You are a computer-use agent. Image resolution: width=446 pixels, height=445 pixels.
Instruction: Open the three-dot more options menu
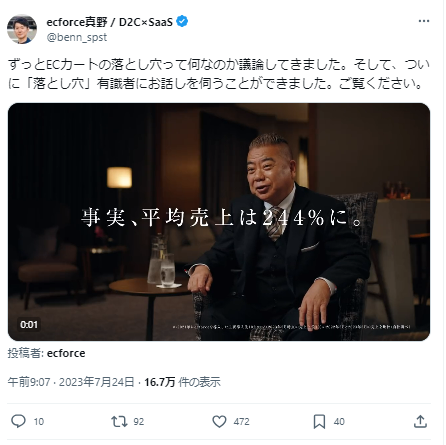point(424,21)
